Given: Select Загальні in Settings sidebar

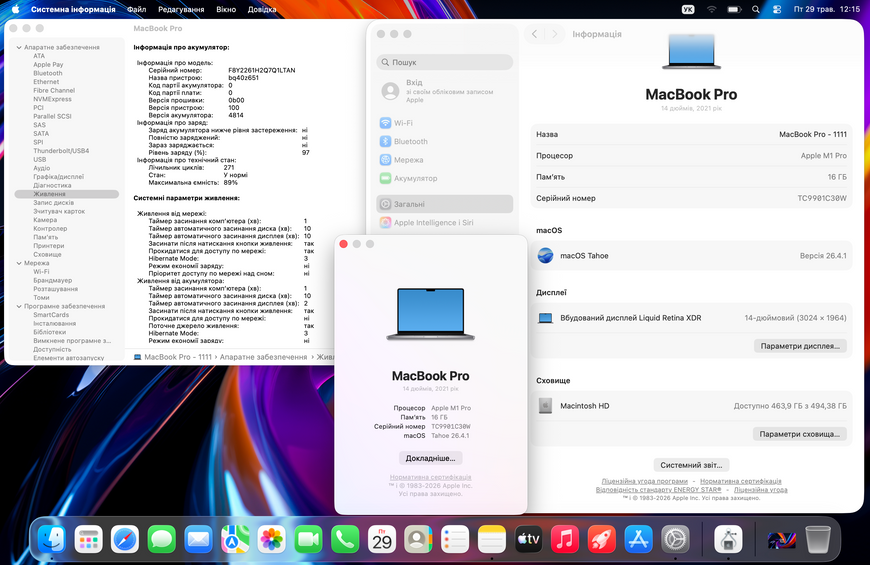Looking at the screenshot, I should click(x=444, y=204).
